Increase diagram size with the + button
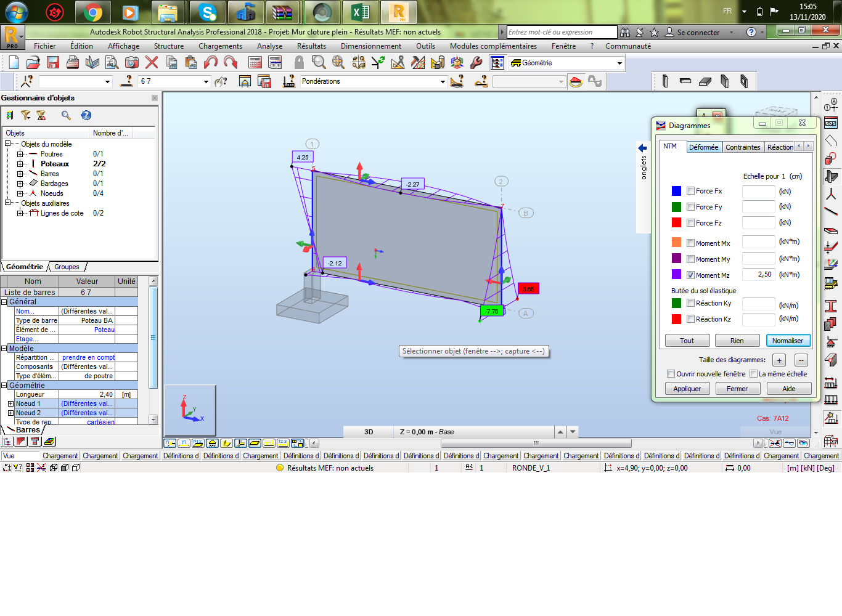The image size is (842, 616). [779, 360]
